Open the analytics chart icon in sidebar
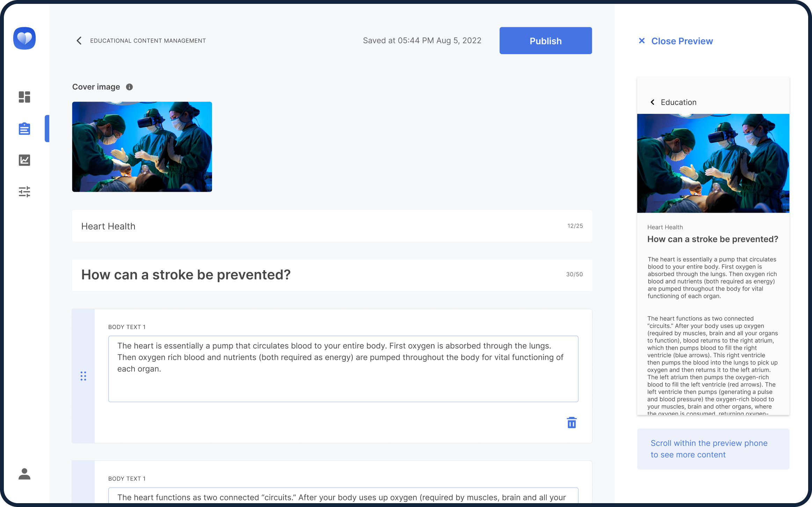Screen dimensions: 812x507 24,160
